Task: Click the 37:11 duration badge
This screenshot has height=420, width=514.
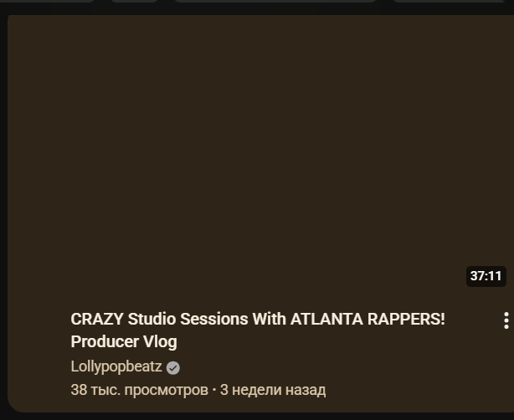Action: pos(486,276)
